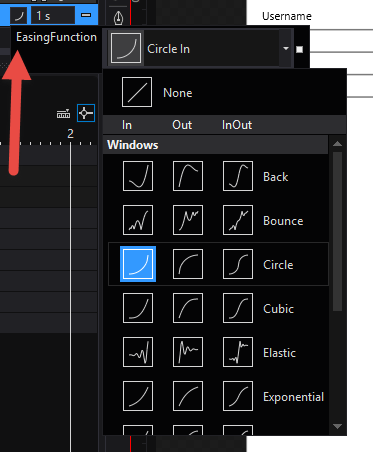Click the pen tool icon in toolbar
373x452 pixels.
(119, 18)
